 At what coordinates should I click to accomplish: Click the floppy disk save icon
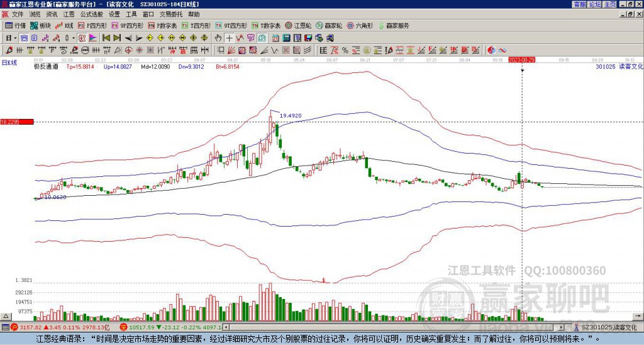(308, 38)
